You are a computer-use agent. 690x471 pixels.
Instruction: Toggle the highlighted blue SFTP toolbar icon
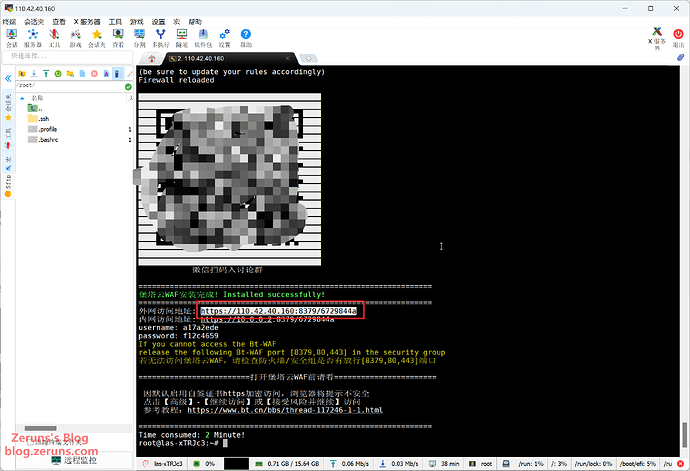click(x=117, y=74)
